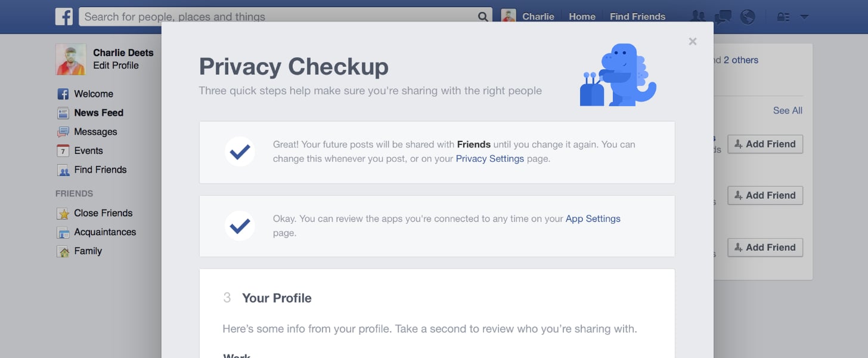
Task: Click the Find Friends sidebar icon
Action: tap(63, 169)
